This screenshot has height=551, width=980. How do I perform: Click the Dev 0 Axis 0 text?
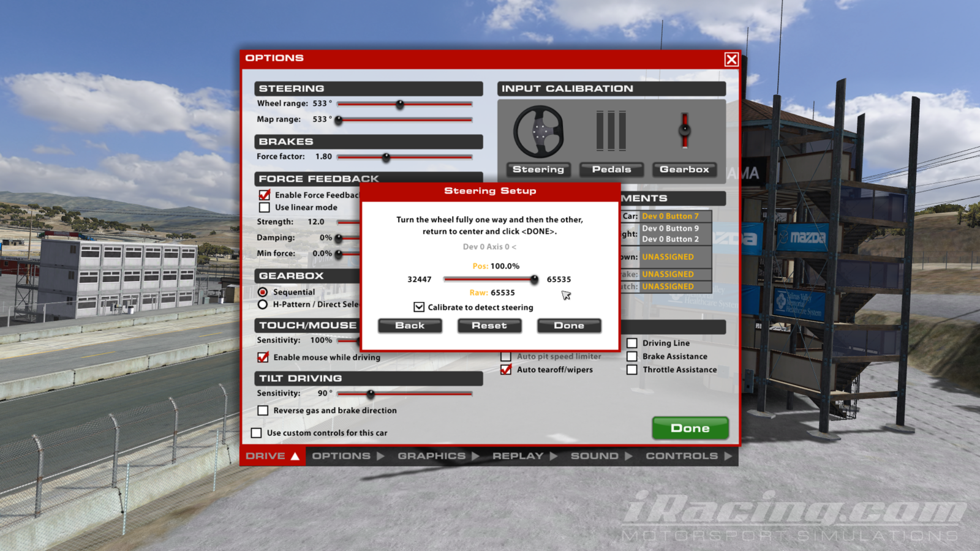(x=489, y=247)
